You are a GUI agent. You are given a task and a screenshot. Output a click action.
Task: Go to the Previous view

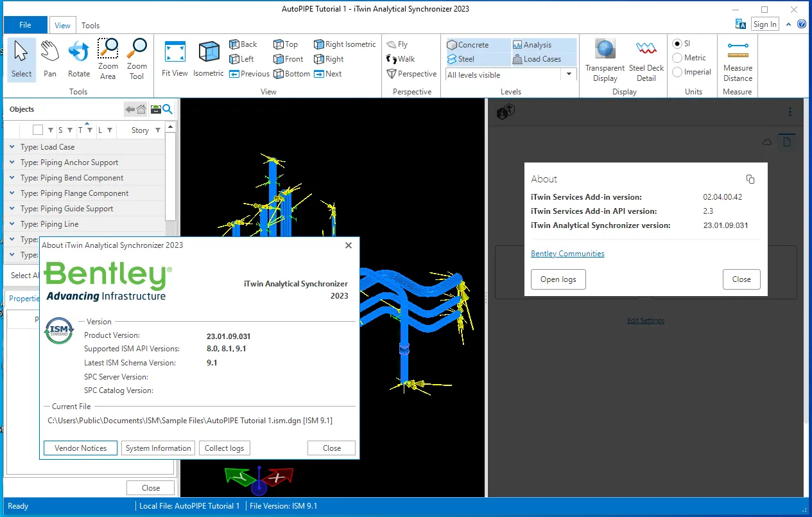click(x=250, y=74)
